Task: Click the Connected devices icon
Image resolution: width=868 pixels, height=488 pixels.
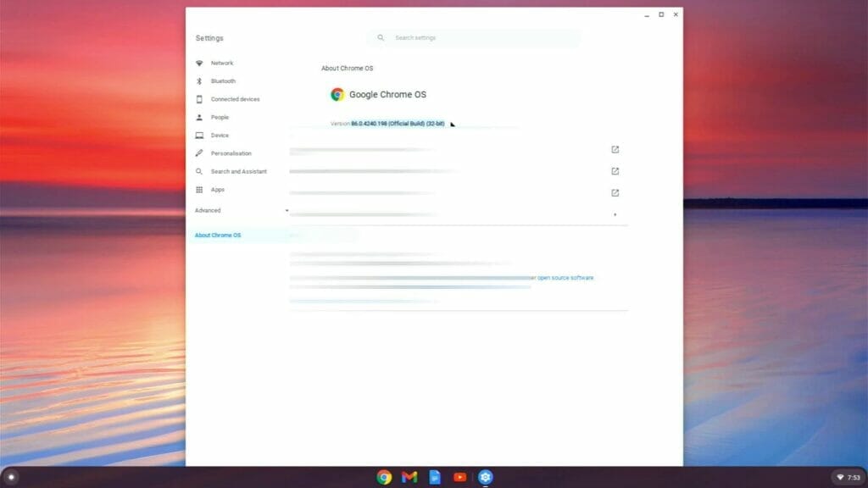Action: (198, 99)
